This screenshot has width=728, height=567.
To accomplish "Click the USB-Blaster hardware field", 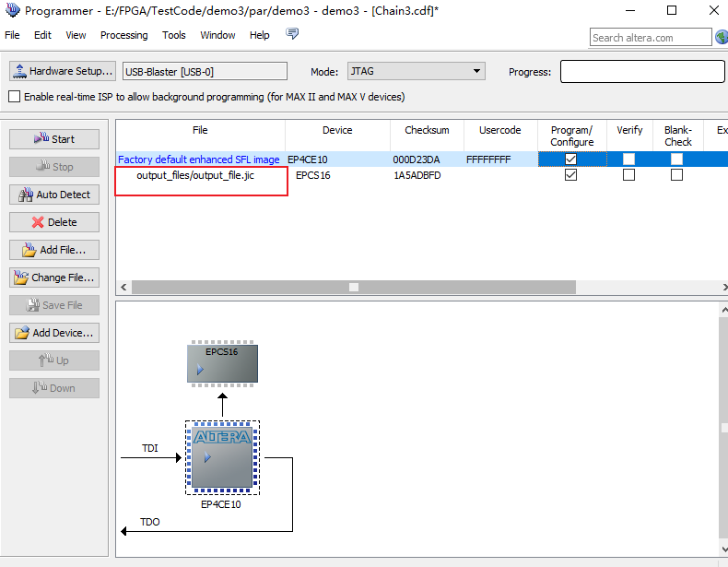I will pyautogui.click(x=205, y=72).
